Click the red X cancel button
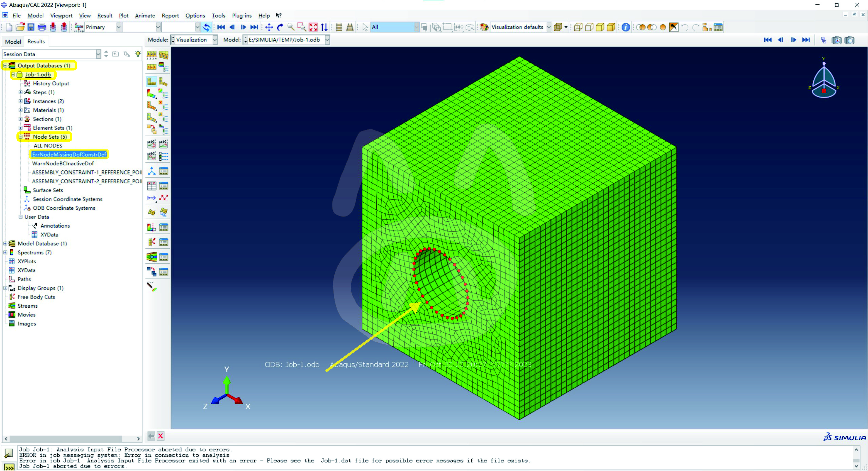 tap(161, 436)
